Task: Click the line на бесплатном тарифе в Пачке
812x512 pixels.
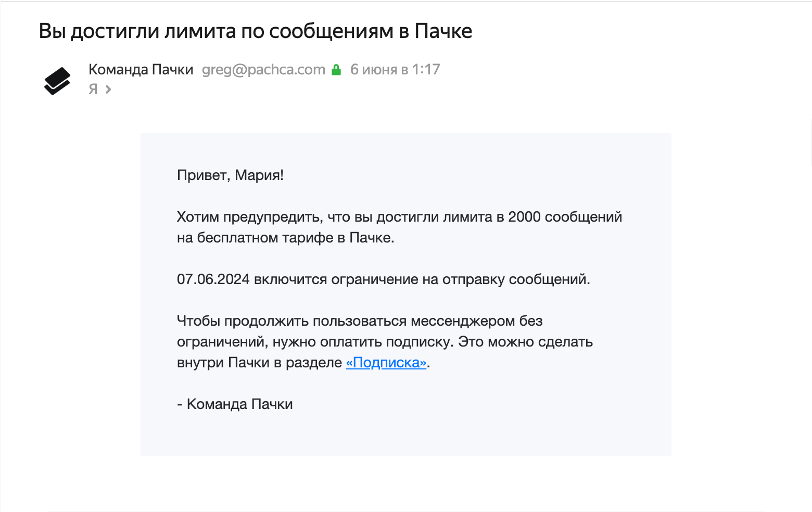Action: 286,238
